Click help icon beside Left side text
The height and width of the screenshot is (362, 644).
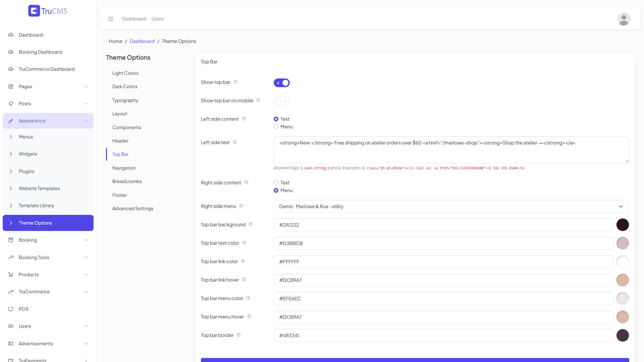[x=235, y=142]
